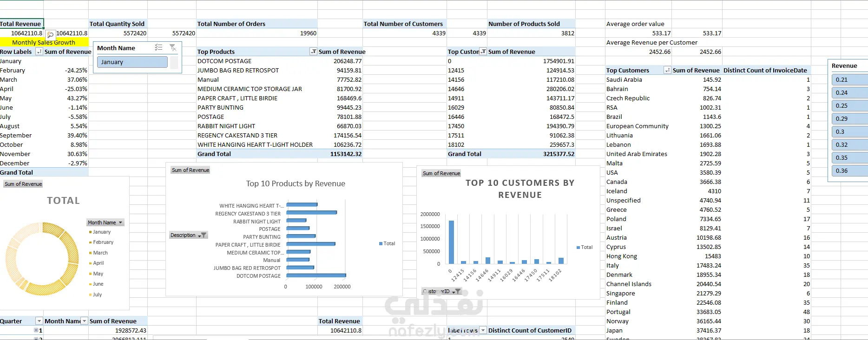Open the Top Custom filter button
Screen dimensions: 868x340
tap(483, 52)
